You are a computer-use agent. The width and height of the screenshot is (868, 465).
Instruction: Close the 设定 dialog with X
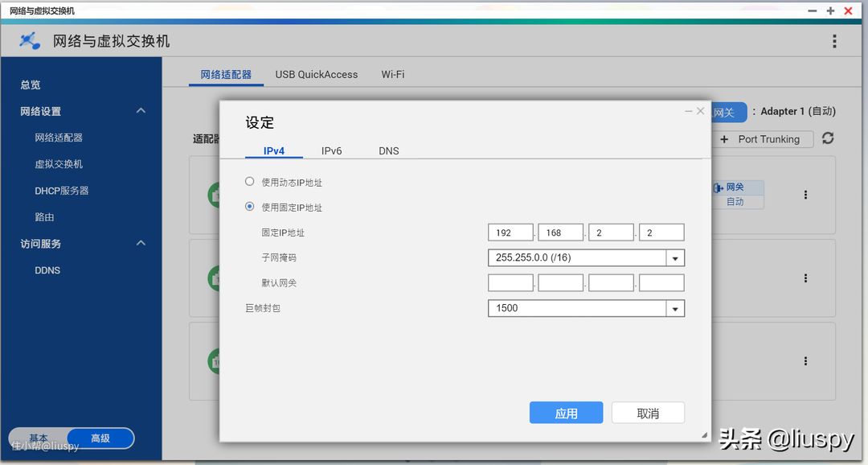pos(701,112)
